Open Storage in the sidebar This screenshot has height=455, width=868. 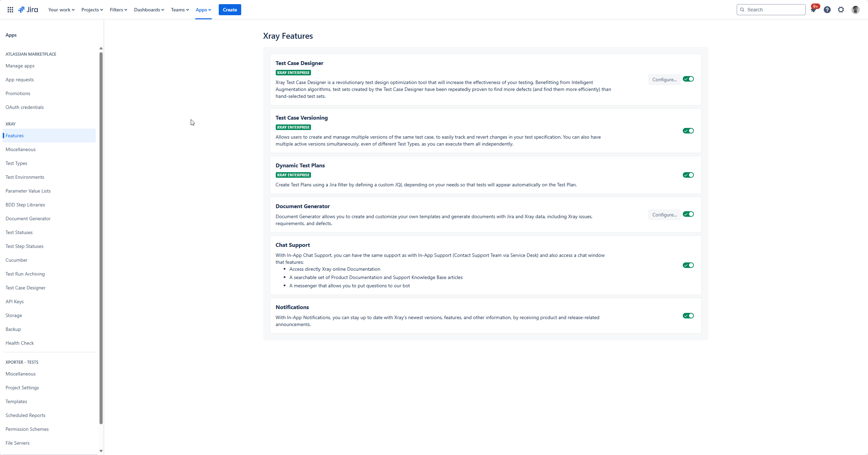[x=49, y=315]
